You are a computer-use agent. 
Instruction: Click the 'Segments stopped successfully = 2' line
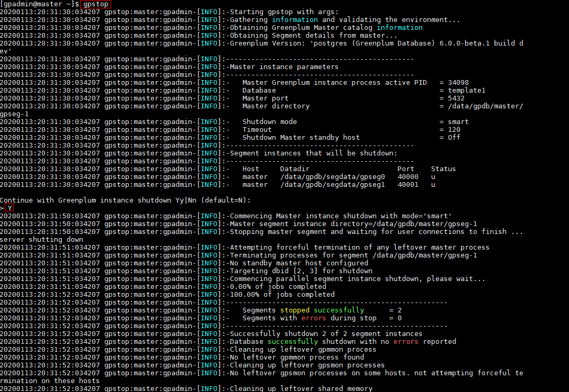322,310
